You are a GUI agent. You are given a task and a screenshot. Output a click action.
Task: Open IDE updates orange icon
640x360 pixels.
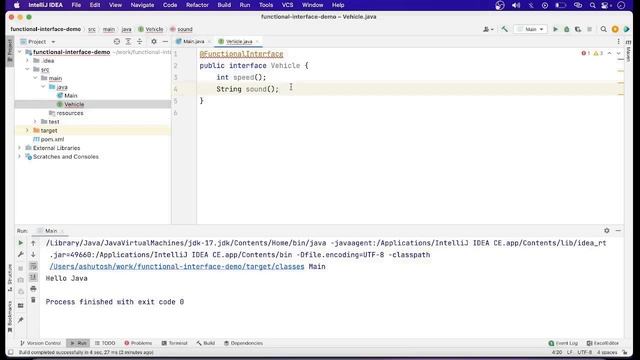pos(615,29)
